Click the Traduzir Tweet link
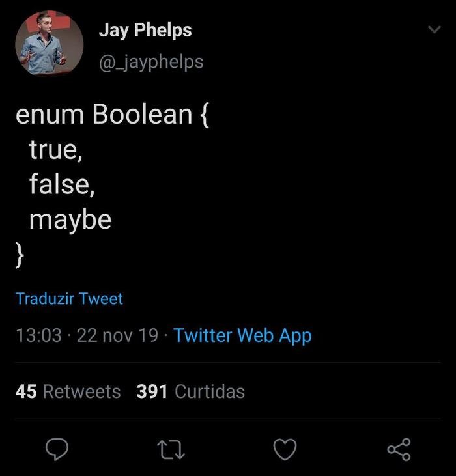This screenshot has height=476, width=456. tap(69, 299)
